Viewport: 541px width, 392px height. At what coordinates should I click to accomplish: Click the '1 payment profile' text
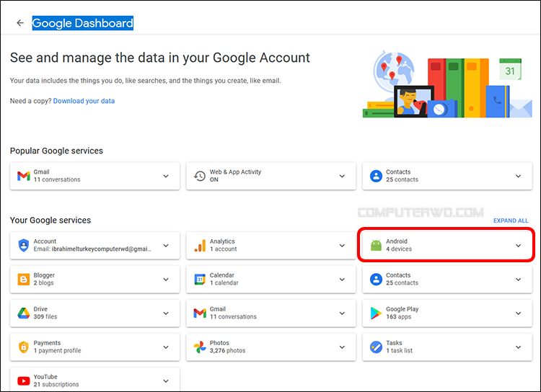57,351
